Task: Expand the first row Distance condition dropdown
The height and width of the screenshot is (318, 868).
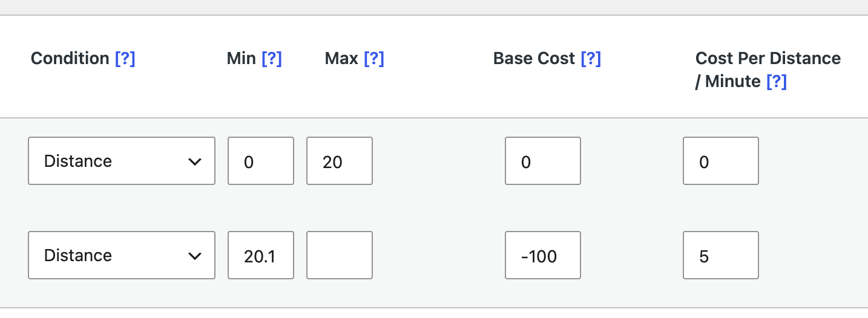Action: click(122, 161)
